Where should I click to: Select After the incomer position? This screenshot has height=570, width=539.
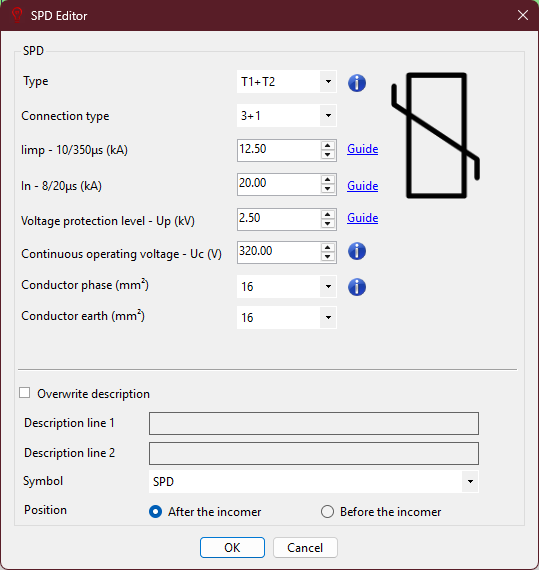coord(156,512)
